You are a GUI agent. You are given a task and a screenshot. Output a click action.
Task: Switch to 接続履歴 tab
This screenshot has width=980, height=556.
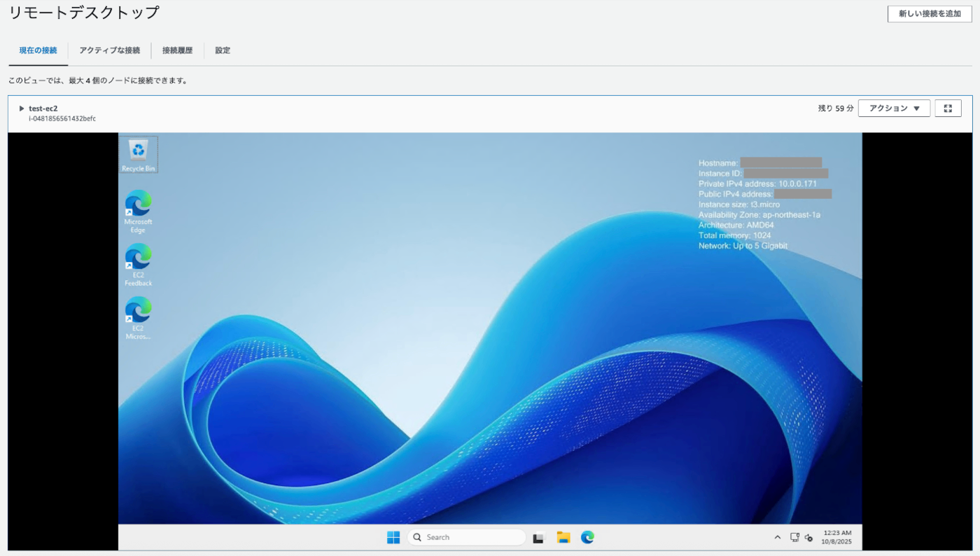(177, 50)
